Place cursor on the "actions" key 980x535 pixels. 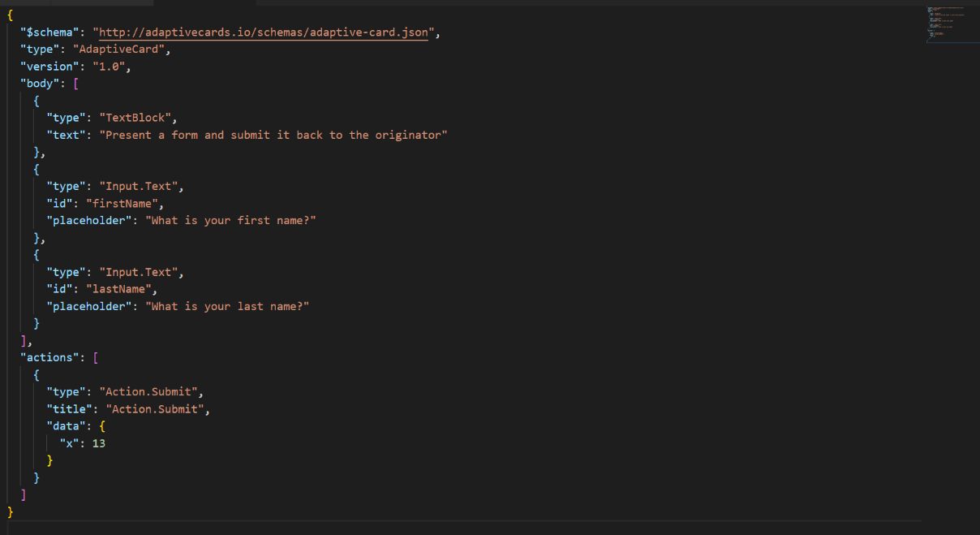[49, 356]
